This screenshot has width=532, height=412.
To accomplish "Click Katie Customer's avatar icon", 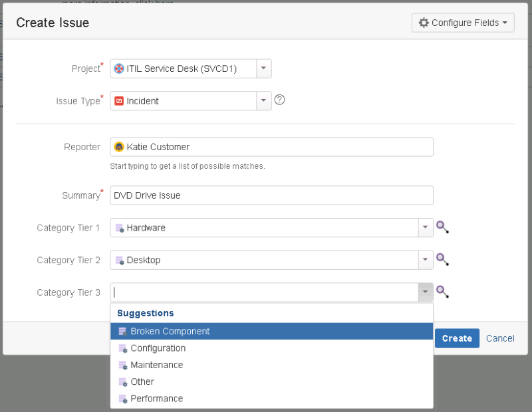I will pos(119,147).
